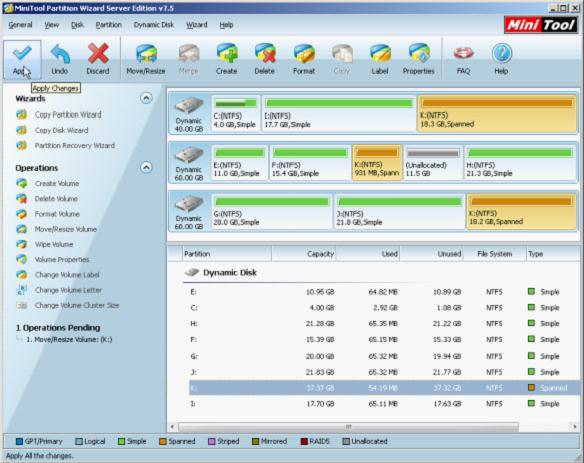Select the F: 15.4 GB partition block
Viewport: 584px width, 463px height.
pyautogui.click(x=310, y=163)
